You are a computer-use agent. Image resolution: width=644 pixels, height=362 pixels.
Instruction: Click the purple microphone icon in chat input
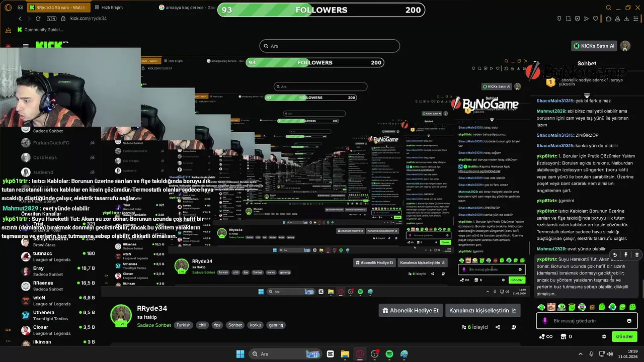[x=545, y=321]
